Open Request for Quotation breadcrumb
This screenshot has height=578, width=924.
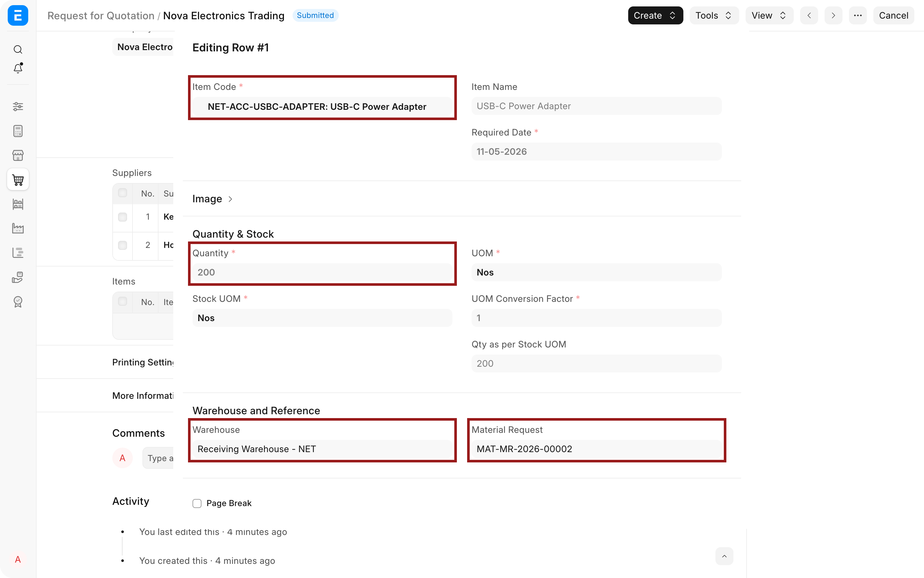point(101,16)
